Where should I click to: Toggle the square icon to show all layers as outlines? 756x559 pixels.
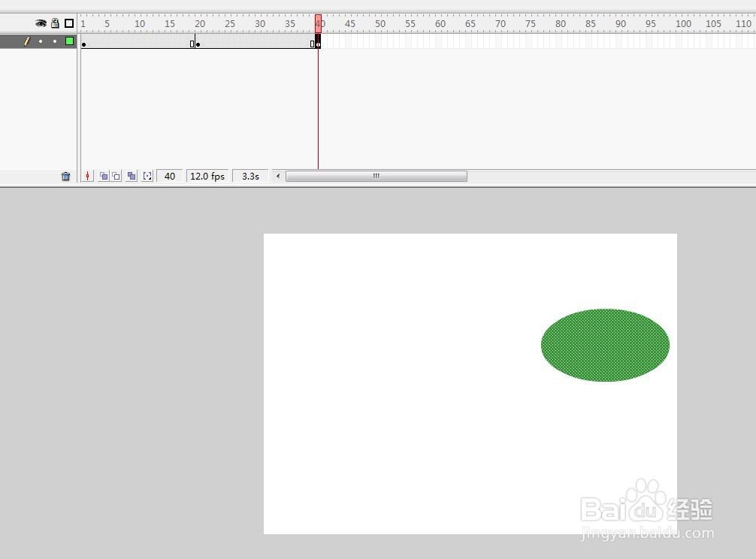(69, 23)
